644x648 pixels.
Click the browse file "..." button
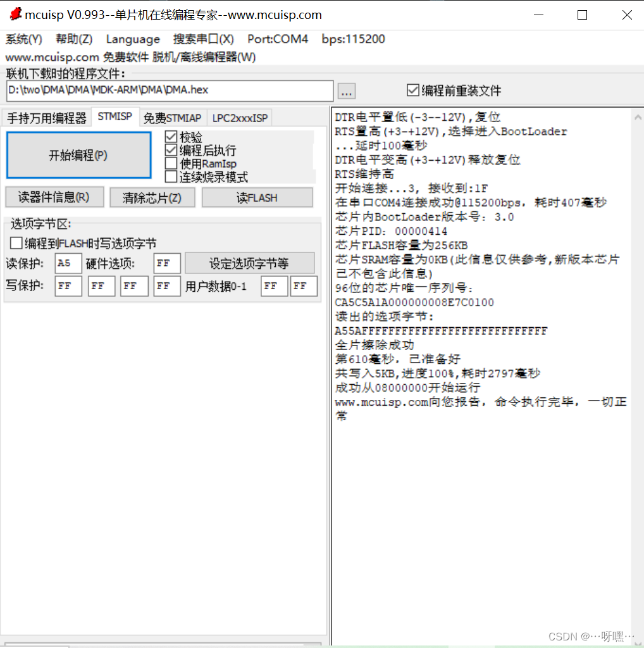[x=347, y=91]
